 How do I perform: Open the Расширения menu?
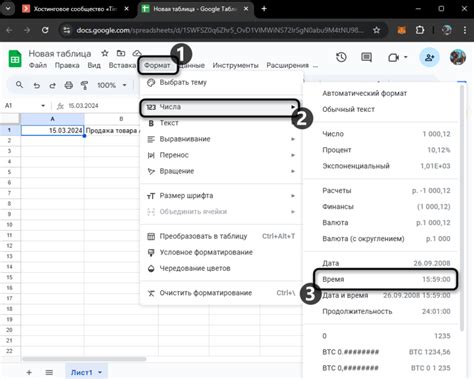[287, 65]
